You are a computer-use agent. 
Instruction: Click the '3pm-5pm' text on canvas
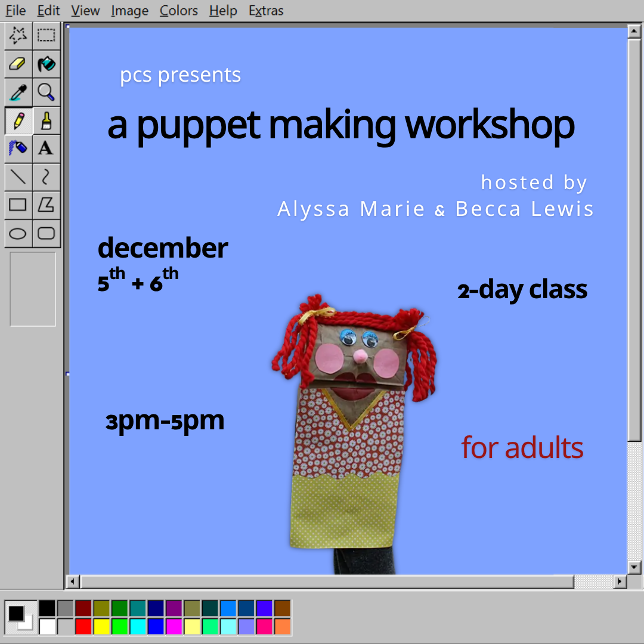(165, 420)
